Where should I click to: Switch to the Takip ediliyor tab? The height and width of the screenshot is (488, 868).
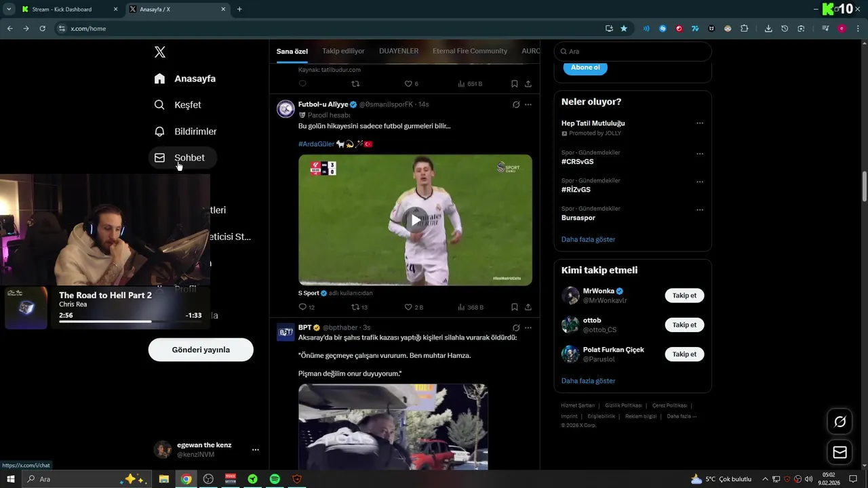tap(343, 51)
